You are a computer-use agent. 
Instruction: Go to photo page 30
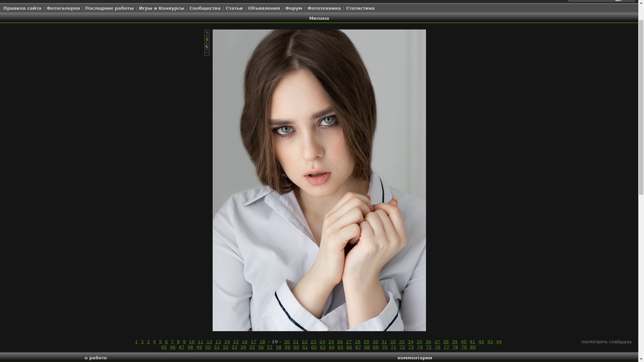coord(375,342)
